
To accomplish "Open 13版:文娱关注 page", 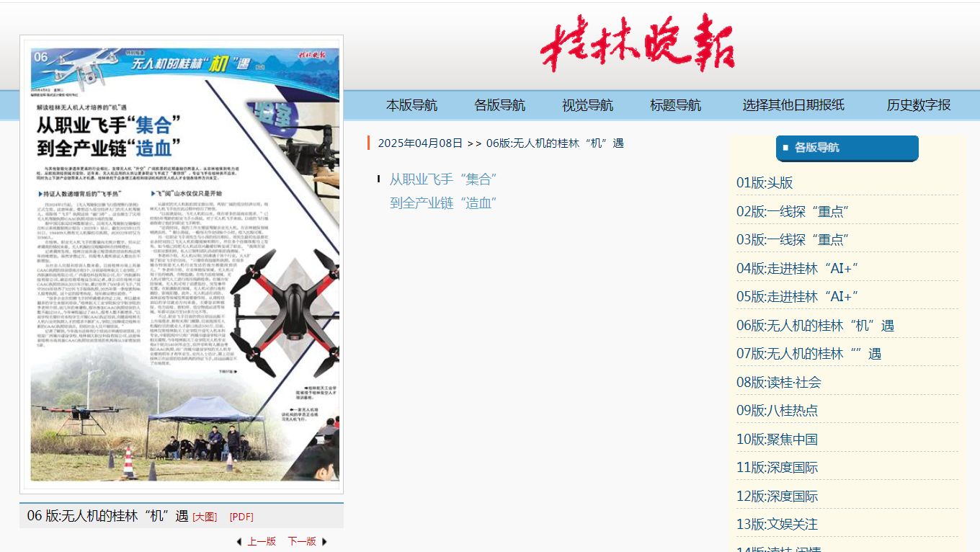I will click(x=777, y=524).
